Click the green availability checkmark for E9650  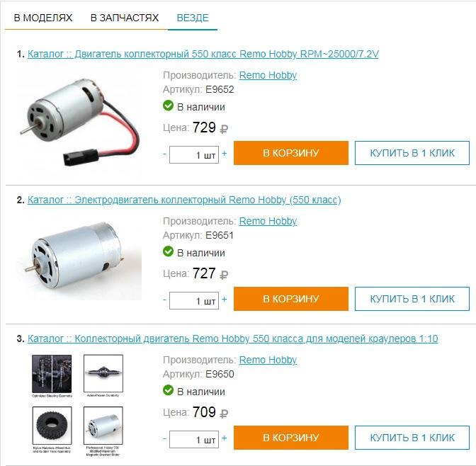168,390
